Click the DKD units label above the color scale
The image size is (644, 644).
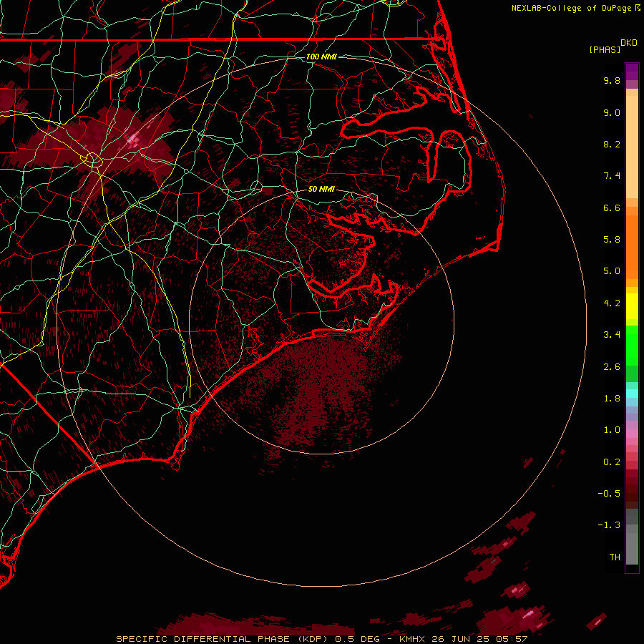click(629, 43)
